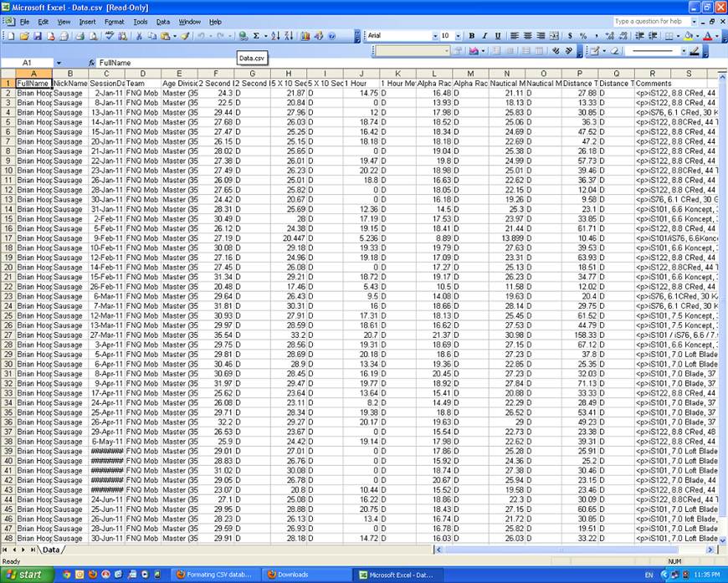Viewport: 728px width, 583px height.
Task: Expand the fill color dropdown arrow
Action: tap(696, 36)
